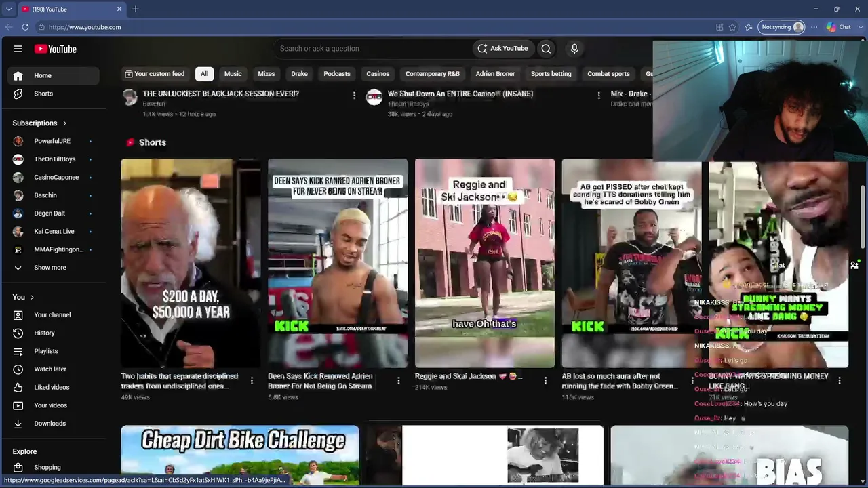
Task: Expand the Subscriptions section chevron
Action: point(64,123)
